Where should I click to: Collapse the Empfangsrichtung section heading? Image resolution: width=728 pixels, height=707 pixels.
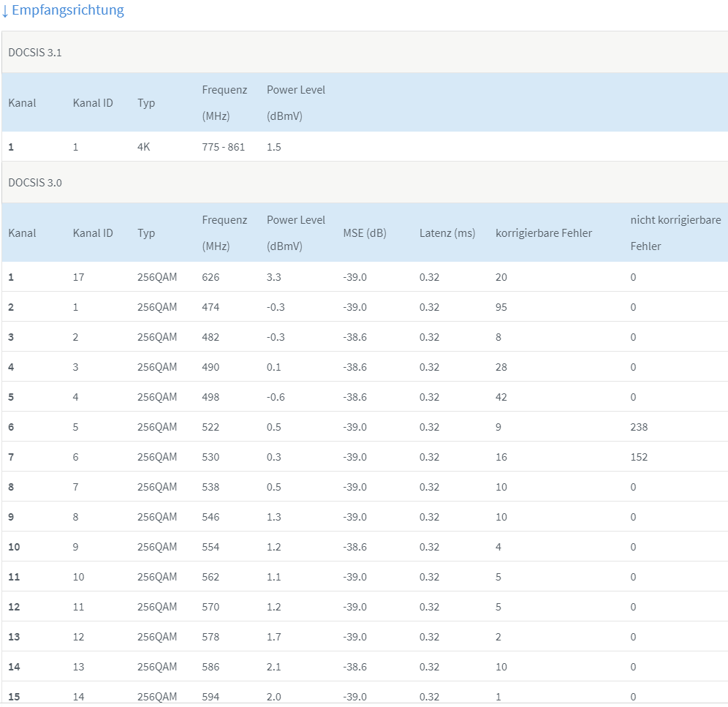pyautogui.click(x=67, y=10)
